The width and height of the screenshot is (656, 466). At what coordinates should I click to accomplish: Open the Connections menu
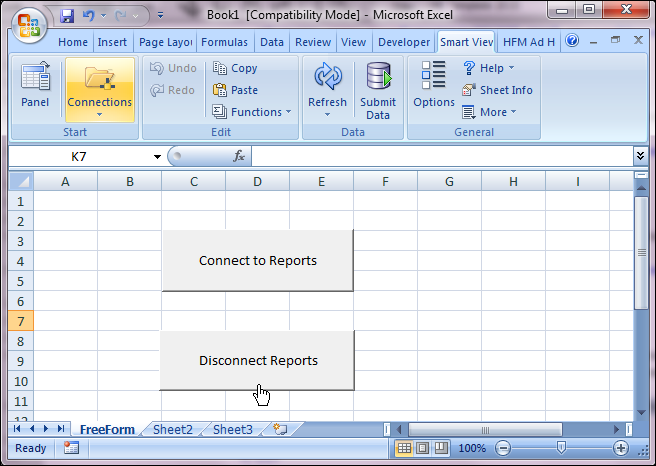click(x=100, y=90)
